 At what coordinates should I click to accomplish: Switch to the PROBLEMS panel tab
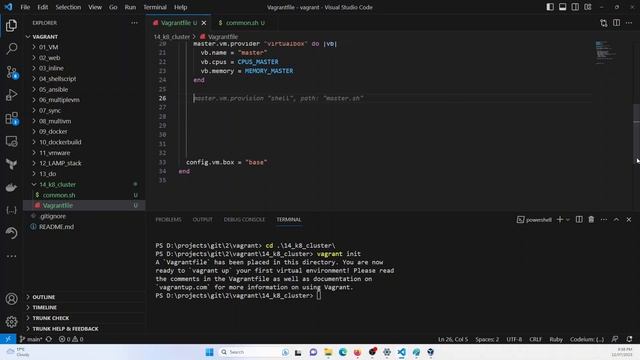click(x=168, y=220)
